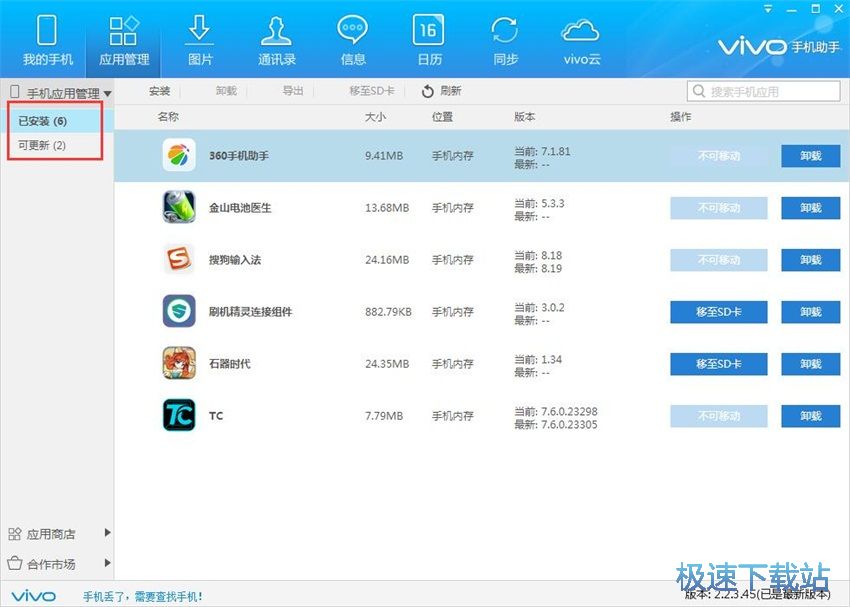Image resolution: width=850 pixels, height=607 pixels.
Task: Click 不可移动 button for 金山电池医生
Action: click(x=719, y=208)
